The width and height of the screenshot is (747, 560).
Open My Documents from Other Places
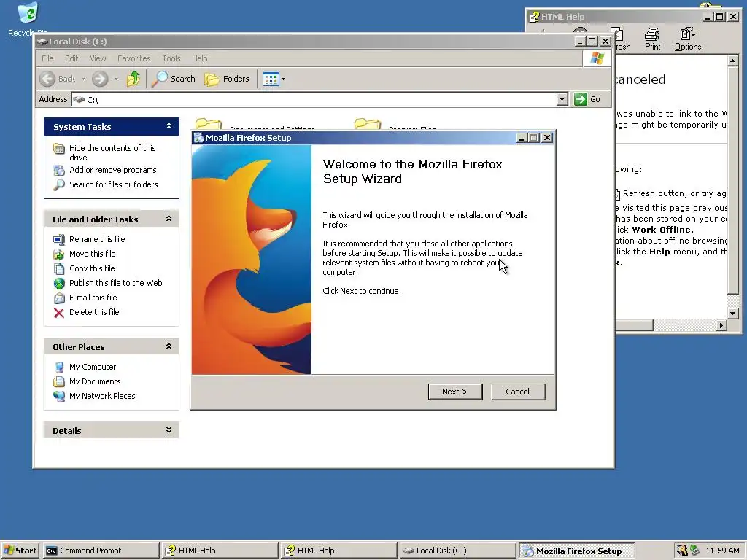tap(95, 381)
